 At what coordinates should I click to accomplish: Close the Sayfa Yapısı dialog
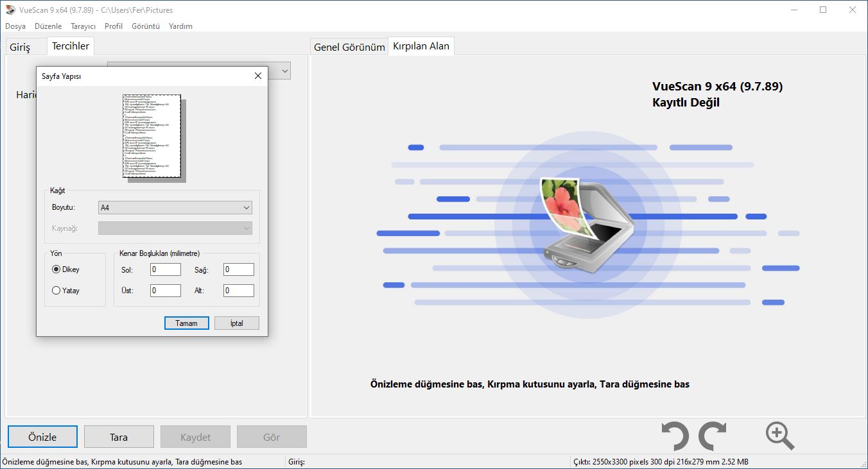[258, 76]
